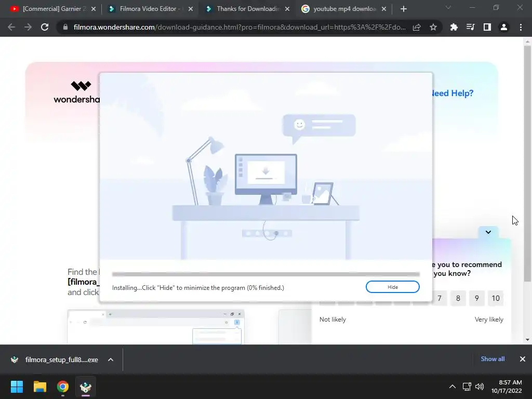This screenshot has width=532, height=399.
Task: Open the volume tray icon
Action: tap(480, 387)
